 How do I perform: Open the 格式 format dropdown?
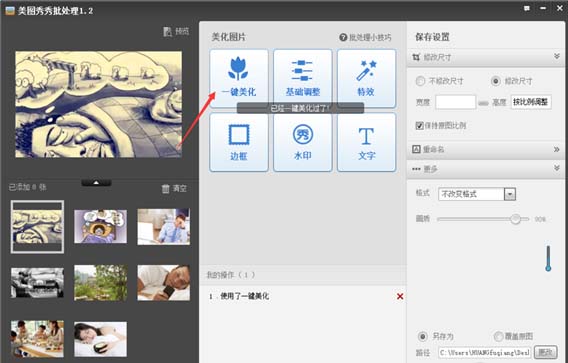pyautogui.click(x=477, y=194)
